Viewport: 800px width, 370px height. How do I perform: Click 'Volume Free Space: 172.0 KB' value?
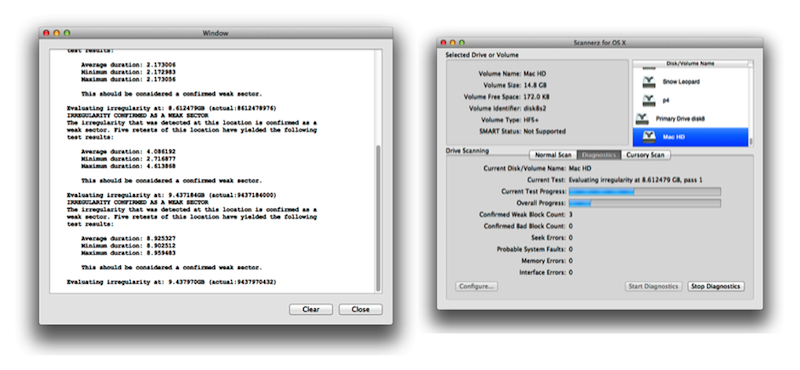coord(537,96)
